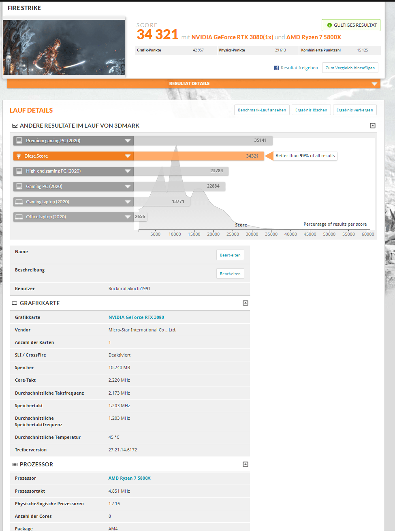This screenshot has height=532, width=395.
Task: Open AMD Ryzen 7 5800X link in Prozessor table
Action: coord(129,479)
